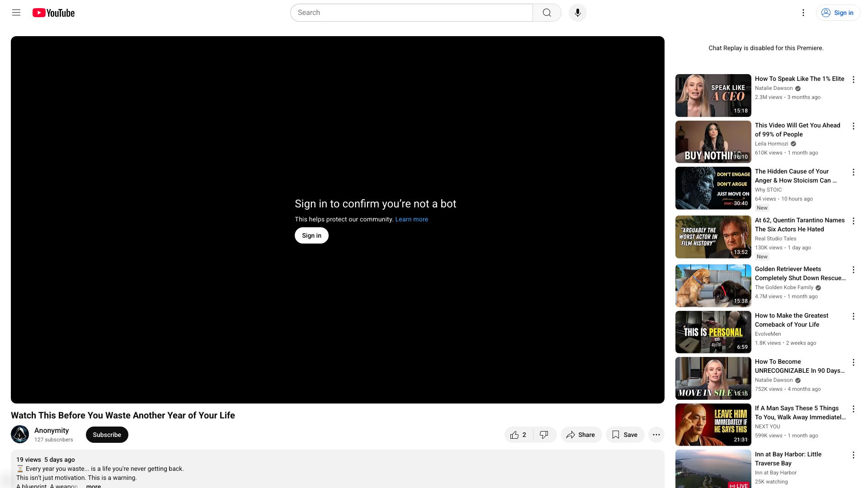Click 127 subscribers text
This screenshot has width=868, height=488.
[x=53, y=440]
